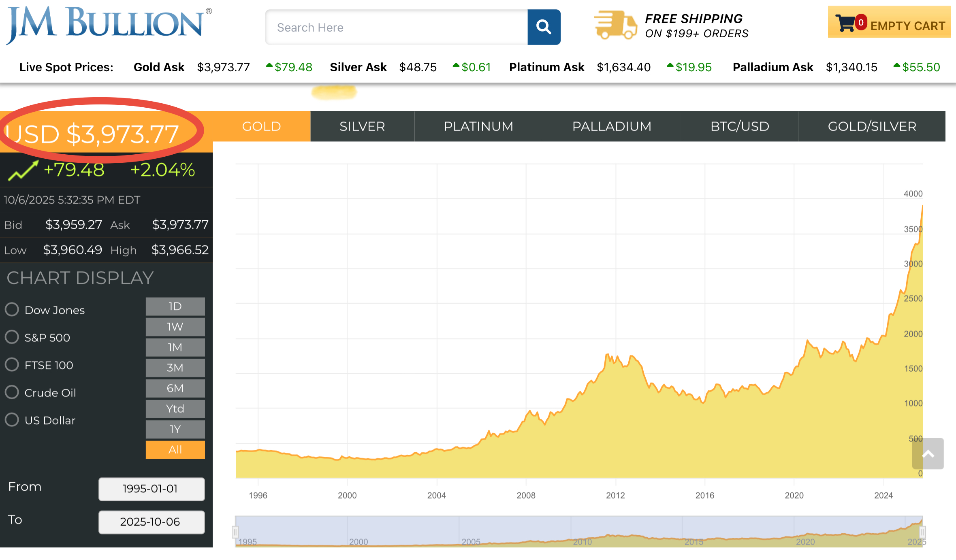Switch to the SILVER tab
The height and width of the screenshot is (560, 956).
pyautogui.click(x=362, y=126)
